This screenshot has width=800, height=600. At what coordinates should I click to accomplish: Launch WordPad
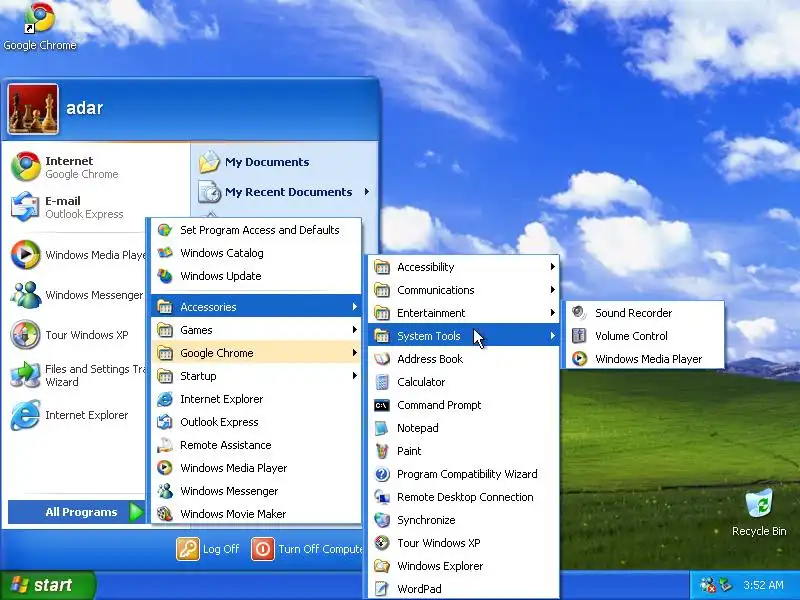coord(464,589)
